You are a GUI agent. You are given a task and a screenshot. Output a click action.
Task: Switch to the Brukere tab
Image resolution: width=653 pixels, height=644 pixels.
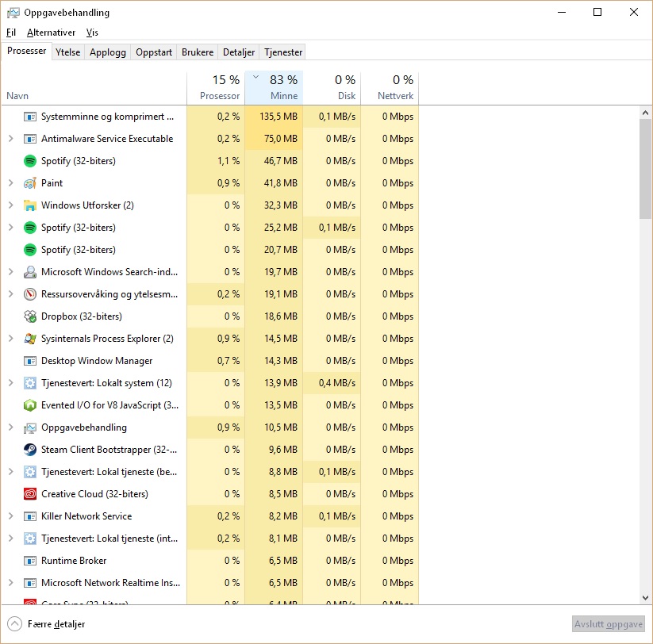(x=198, y=52)
